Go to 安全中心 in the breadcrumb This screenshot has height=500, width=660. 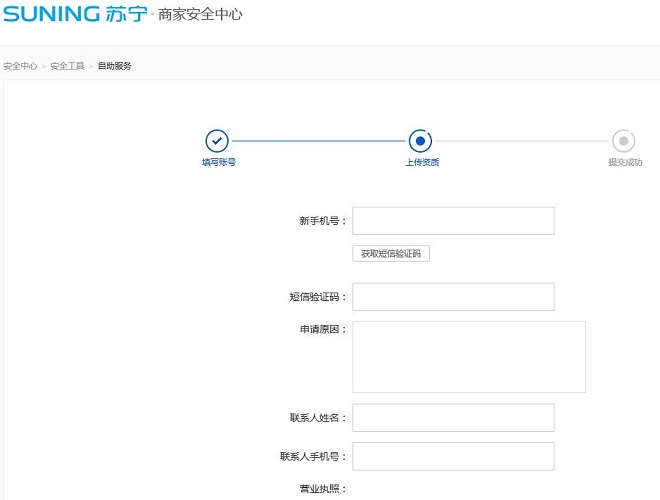tap(20, 66)
